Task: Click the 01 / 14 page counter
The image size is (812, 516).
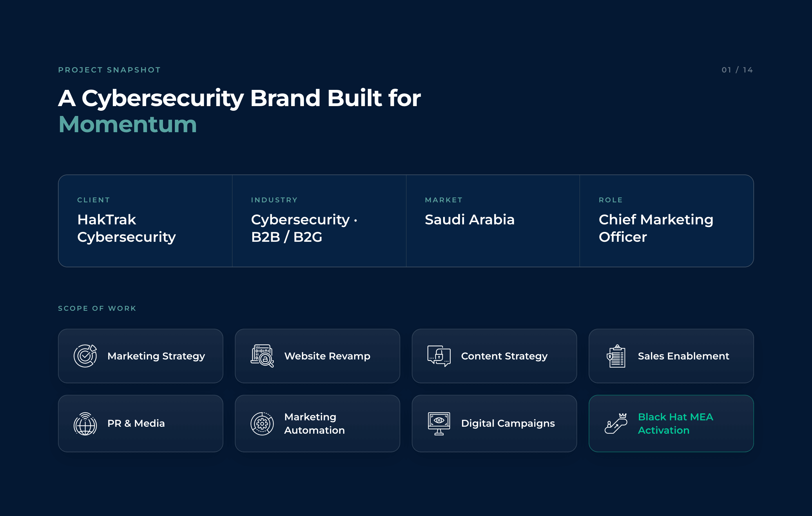Action: click(737, 70)
